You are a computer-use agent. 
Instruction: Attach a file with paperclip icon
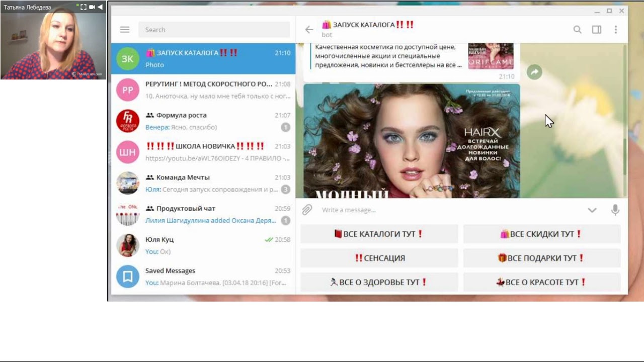pos(307,210)
